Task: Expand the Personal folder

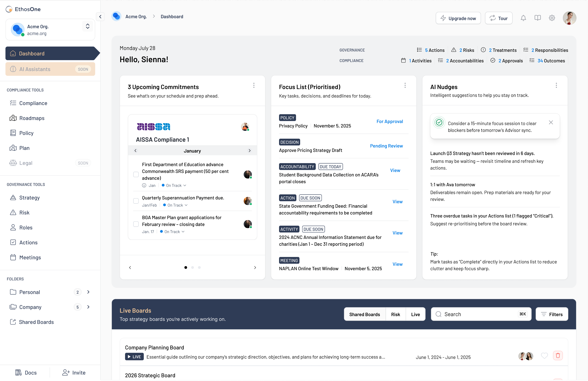Action: click(88, 292)
